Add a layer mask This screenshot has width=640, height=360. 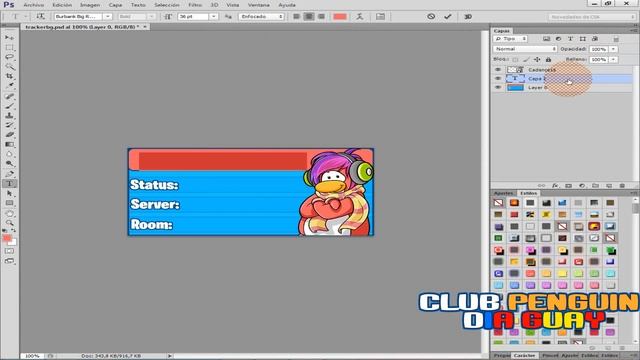(568, 186)
